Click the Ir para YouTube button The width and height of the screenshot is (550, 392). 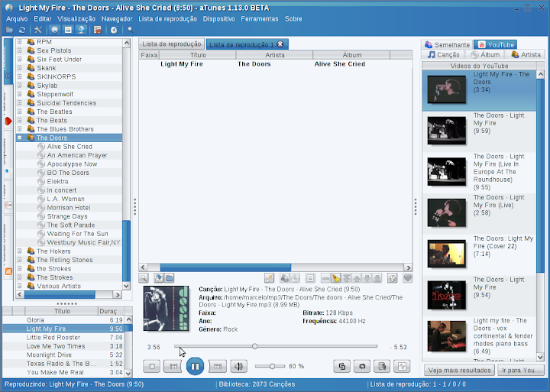(x=520, y=371)
